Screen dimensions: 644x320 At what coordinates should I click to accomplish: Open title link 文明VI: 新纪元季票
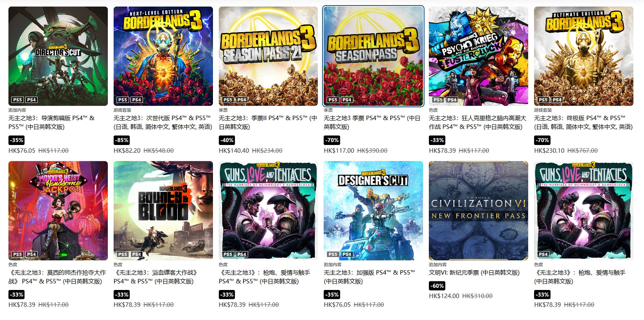point(474,273)
